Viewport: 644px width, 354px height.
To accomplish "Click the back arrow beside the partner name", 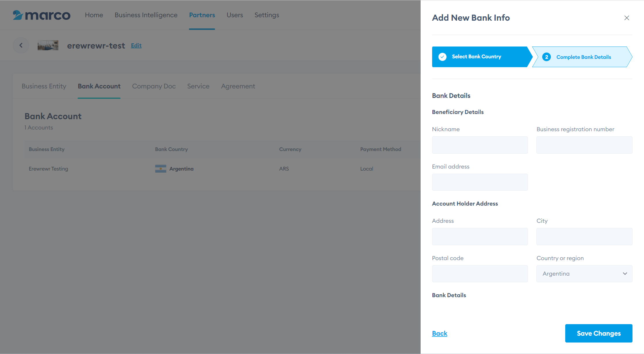I will 21,45.
